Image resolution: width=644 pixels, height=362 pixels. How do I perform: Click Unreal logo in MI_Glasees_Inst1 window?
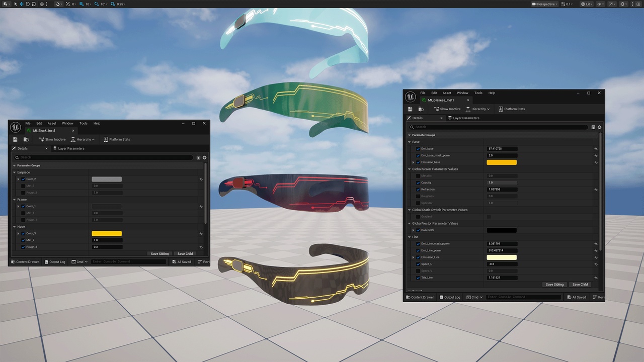(x=410, y=97)
